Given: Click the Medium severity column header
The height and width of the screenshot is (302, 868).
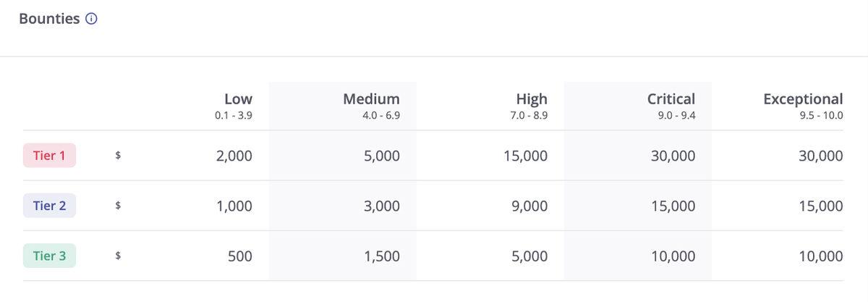Looking at the screenshot, I should [371, 99].
